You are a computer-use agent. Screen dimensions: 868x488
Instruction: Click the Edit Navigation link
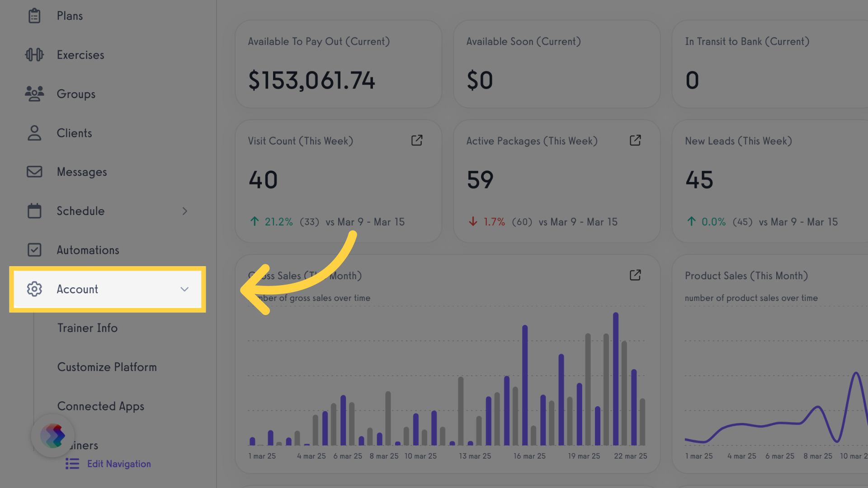[119, 464]
